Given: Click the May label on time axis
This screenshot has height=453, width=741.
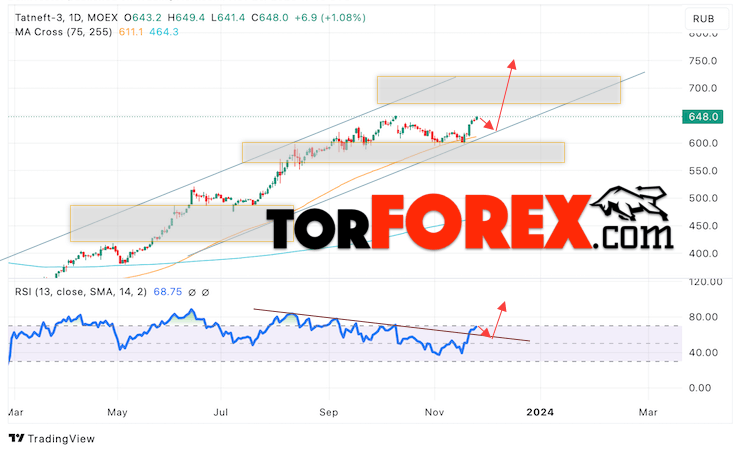Looking at the screenshot, I should [117, 412].
